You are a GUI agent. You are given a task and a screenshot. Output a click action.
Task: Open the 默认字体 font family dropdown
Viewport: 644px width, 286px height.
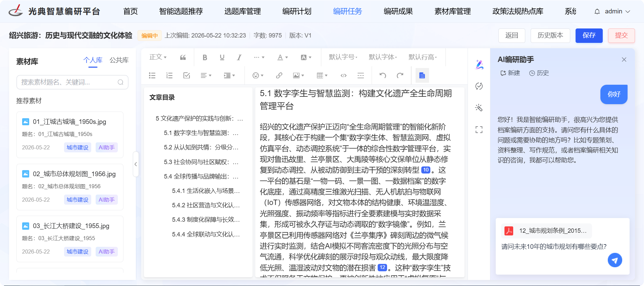click(x=383, y=57)
